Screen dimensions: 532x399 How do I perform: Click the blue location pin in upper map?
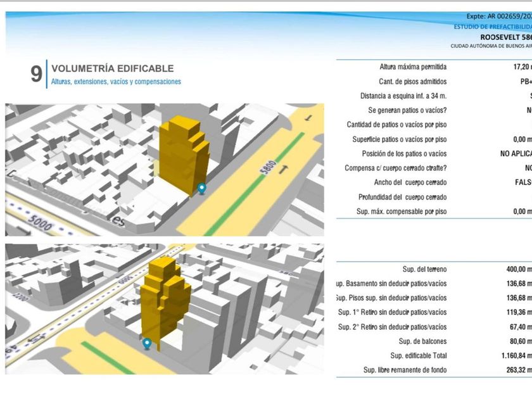point(202,187)
